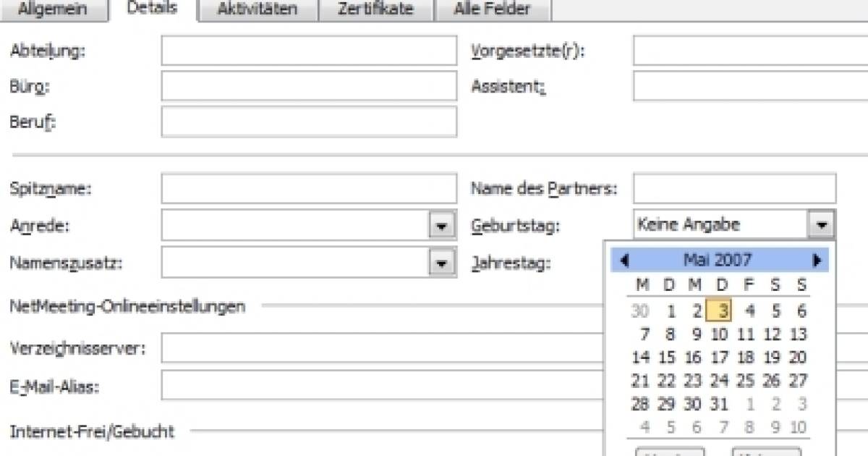Pick day 29 in the calendar
The height and width of the screenshot is (456, 868).
(x=667, y=404)
